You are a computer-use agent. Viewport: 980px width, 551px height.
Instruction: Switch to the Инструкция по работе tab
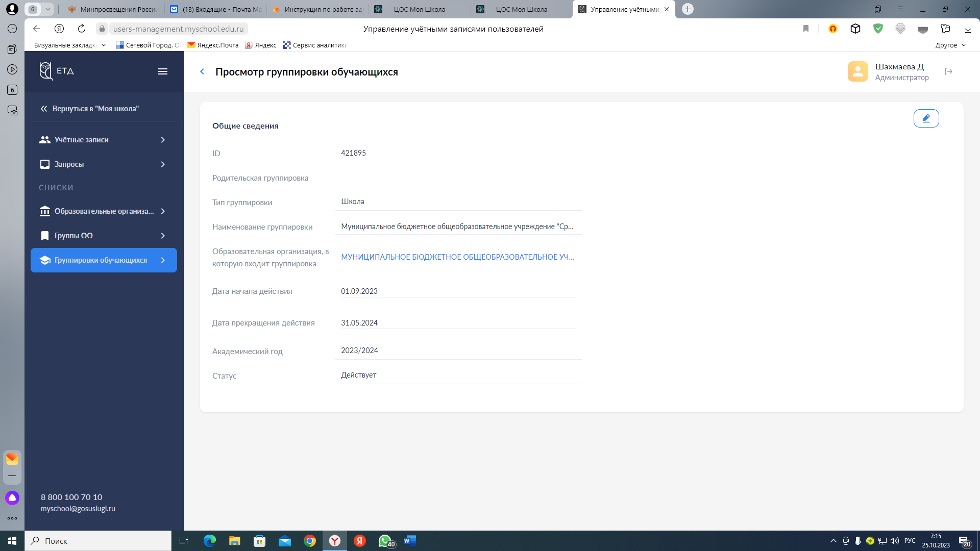coord(318,9)
